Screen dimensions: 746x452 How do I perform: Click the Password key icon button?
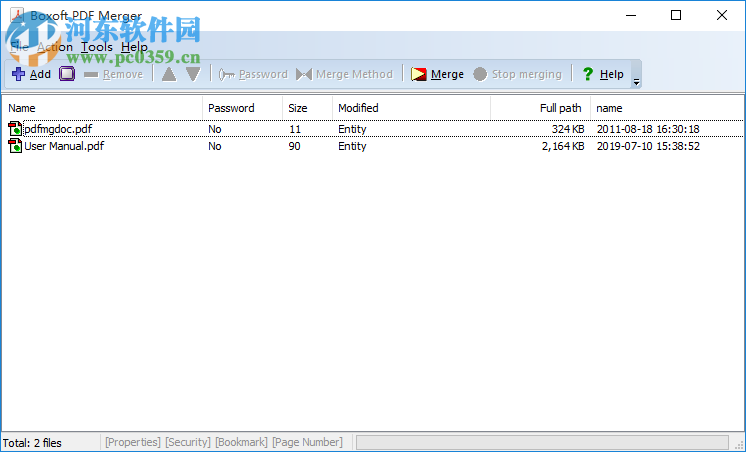pyautogui.click(x=253, y=74)
